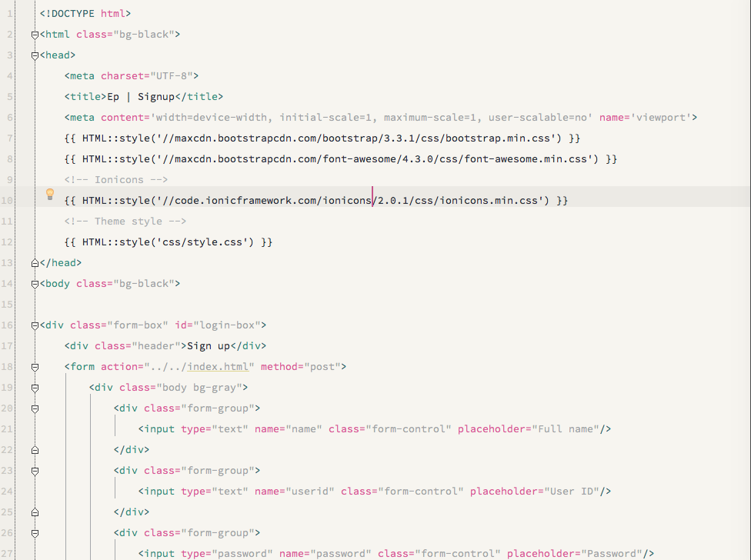This screenshot has width=751, height=560.
Task: Collapse the html tag fold marker
Action: point(35,35)
